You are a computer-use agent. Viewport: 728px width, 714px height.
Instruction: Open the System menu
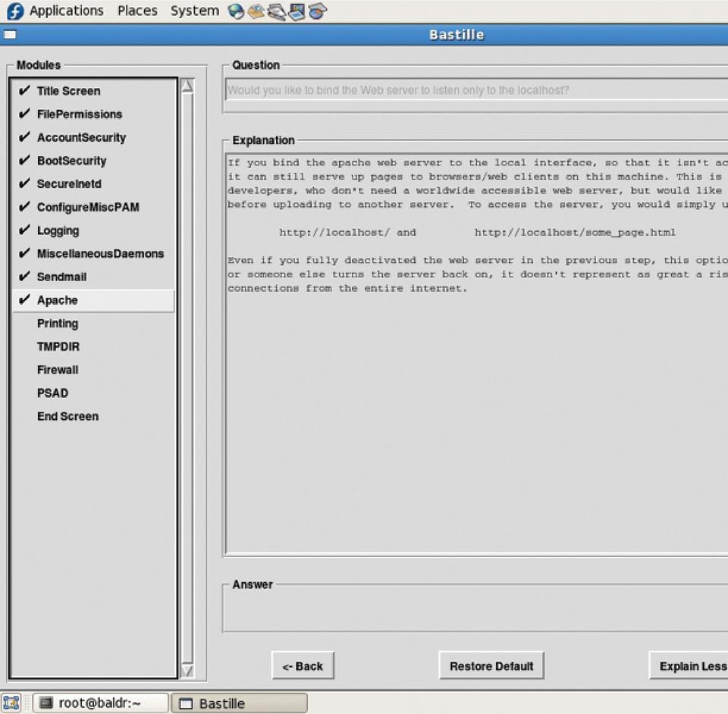[194, 11]
